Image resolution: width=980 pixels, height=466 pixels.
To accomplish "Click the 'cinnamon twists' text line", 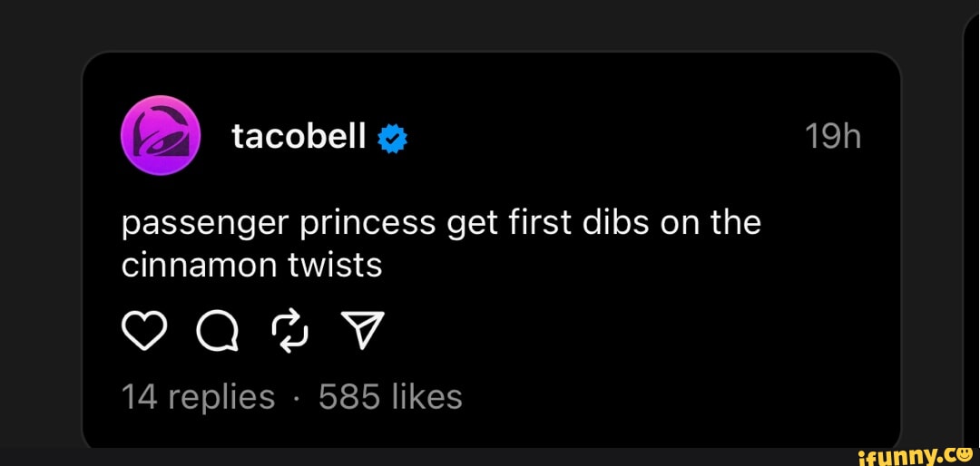I will pos(251,265).
